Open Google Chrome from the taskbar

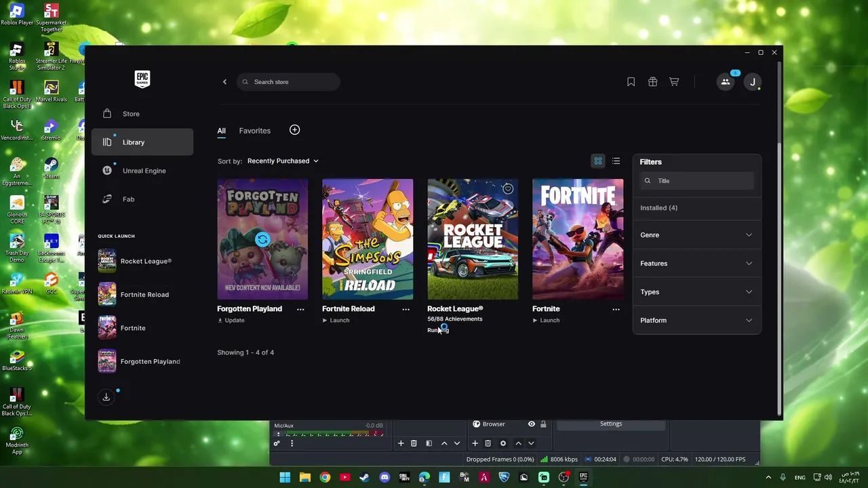click(x=325, y=477)
